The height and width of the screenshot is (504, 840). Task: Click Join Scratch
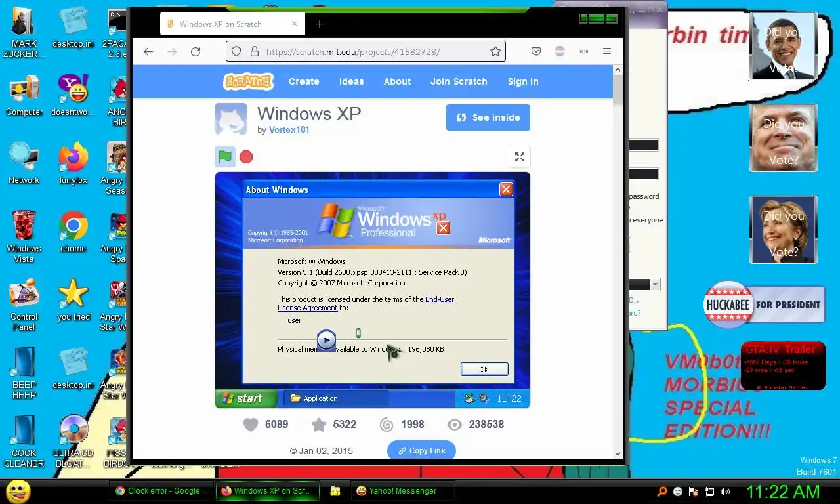(459, 81)
